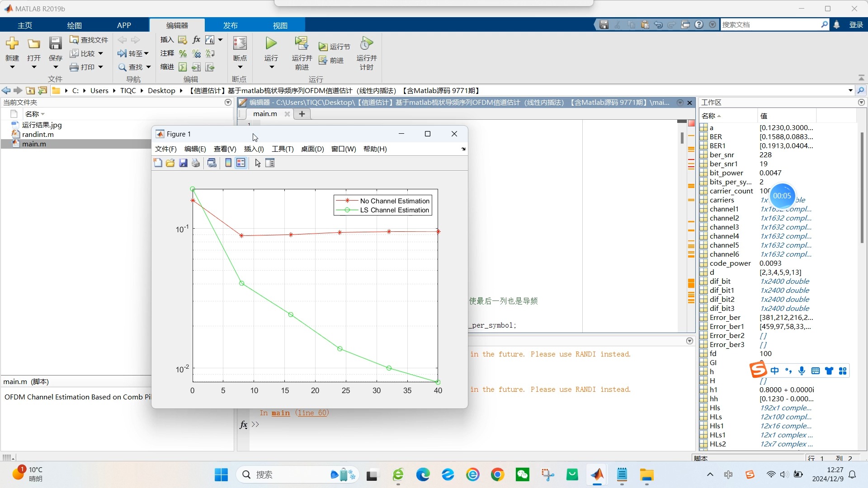
Task: Toggle the Insert Legend button off
Action: coord(241,163)
